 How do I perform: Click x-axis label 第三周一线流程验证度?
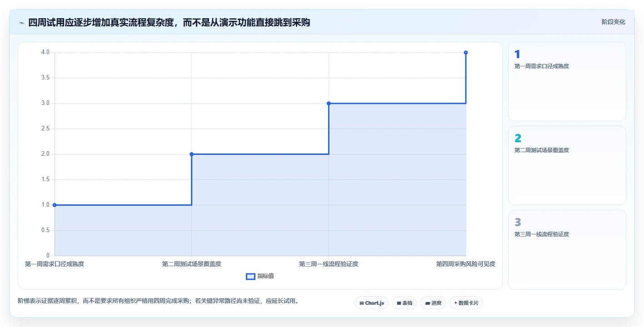pos(329,264)
